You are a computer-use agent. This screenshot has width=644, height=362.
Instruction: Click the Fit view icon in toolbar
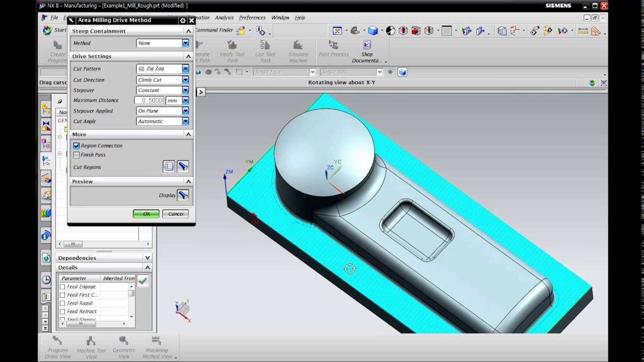[337, 31]
